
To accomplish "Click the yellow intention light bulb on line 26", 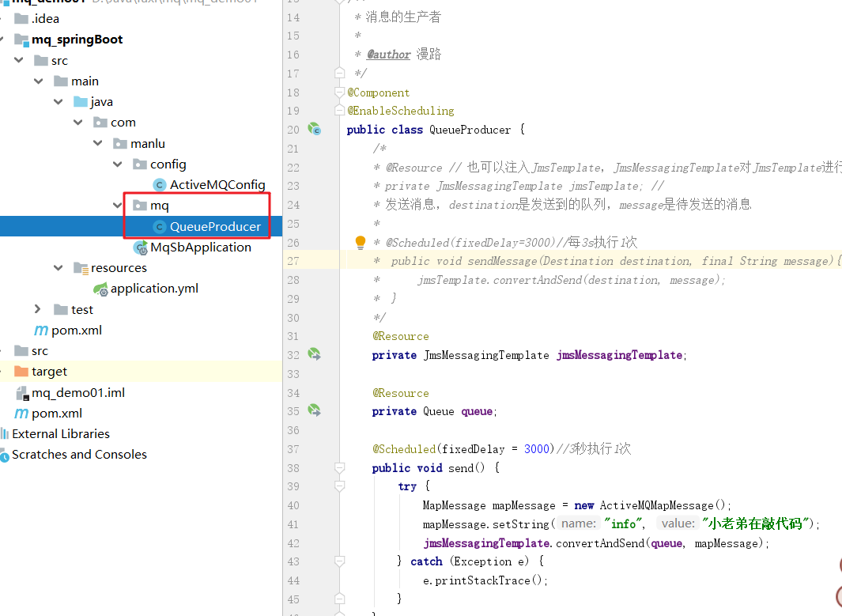I will [x=361, y=242].
